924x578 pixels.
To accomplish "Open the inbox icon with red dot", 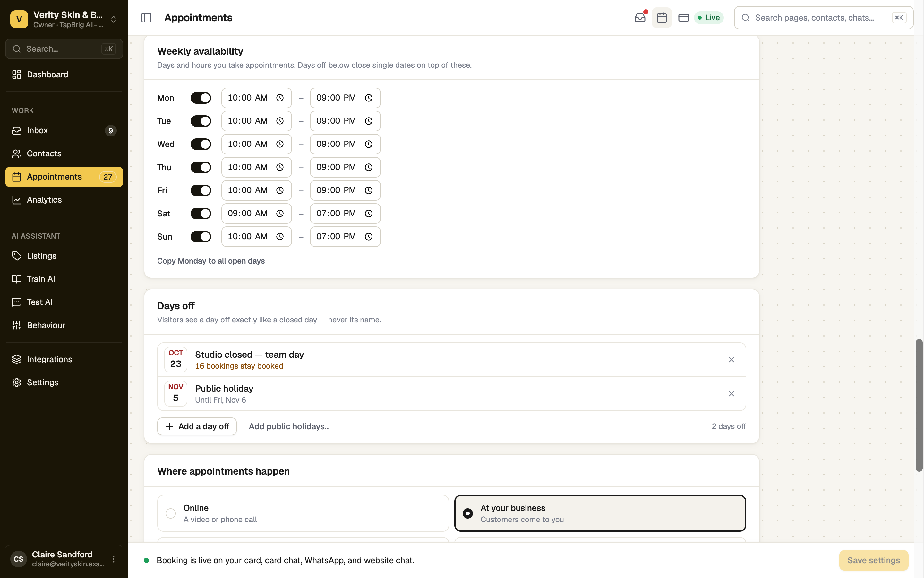I will pos(640,18).
